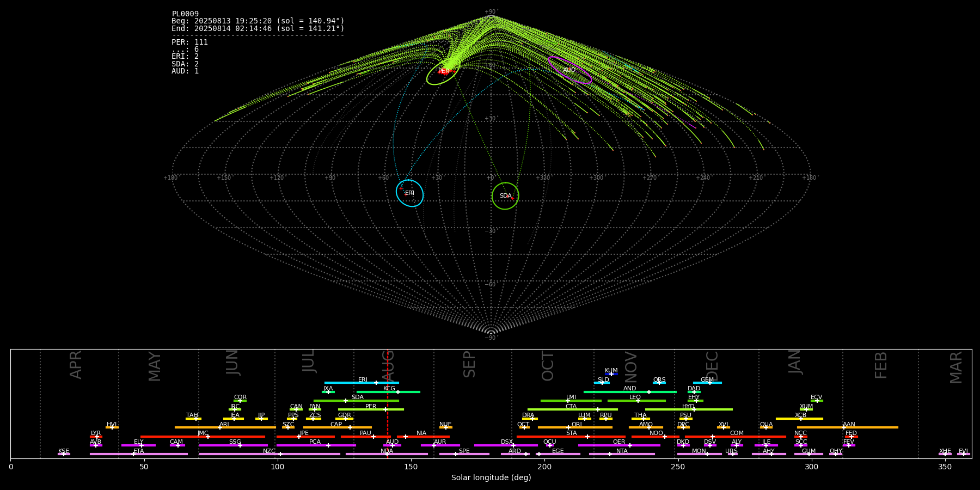
Task: Click the QUA shower bar in timeline
Action: (767, 427)
